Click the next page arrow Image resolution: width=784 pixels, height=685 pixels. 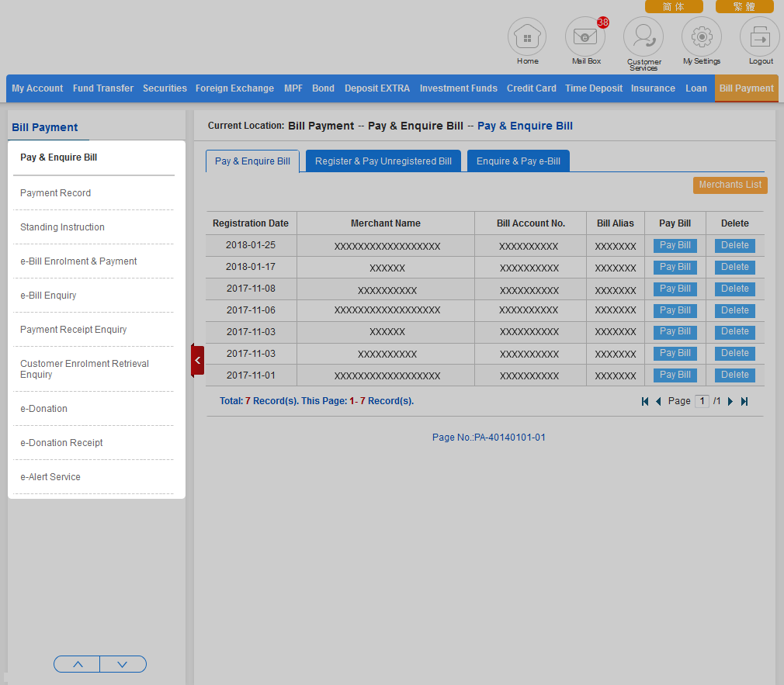click(730, 402)
